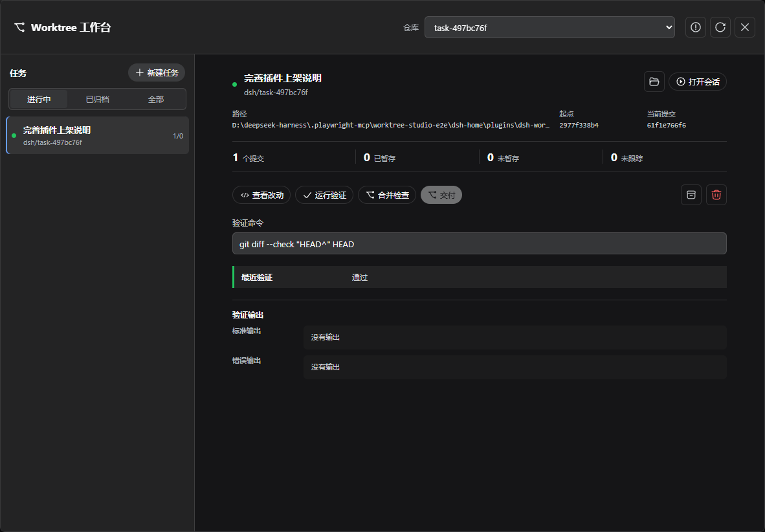This screenshot has width=765, height=532.
Task: Focus the 验证命令 input field
Action: [x=480, y=243]
